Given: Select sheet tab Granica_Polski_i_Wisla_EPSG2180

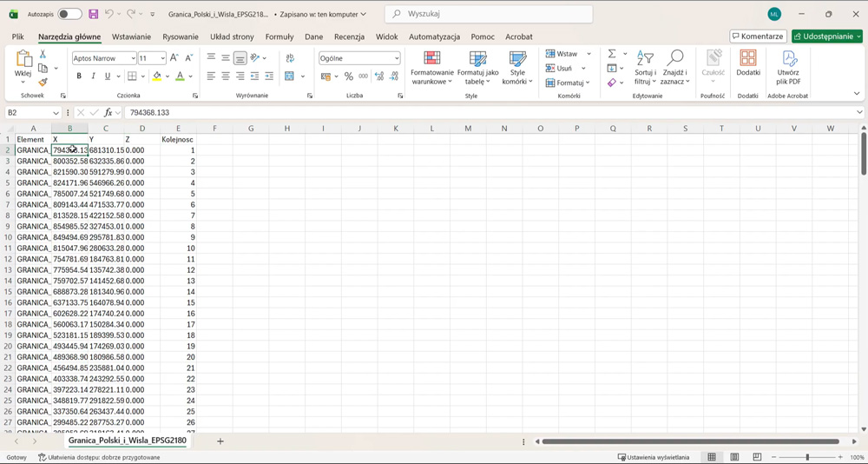Looking at the screenshot, I should (x=128, y=441).
